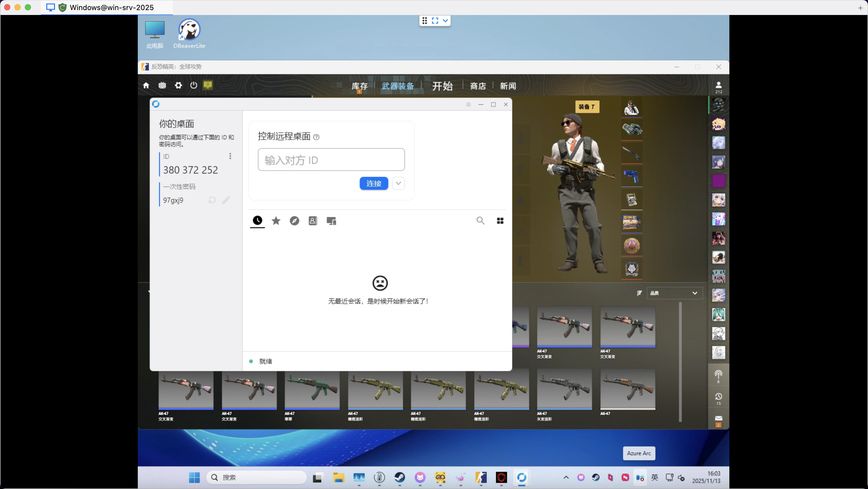Open the recent sessions clock tab in RustDesk

(x=258, y=221)
